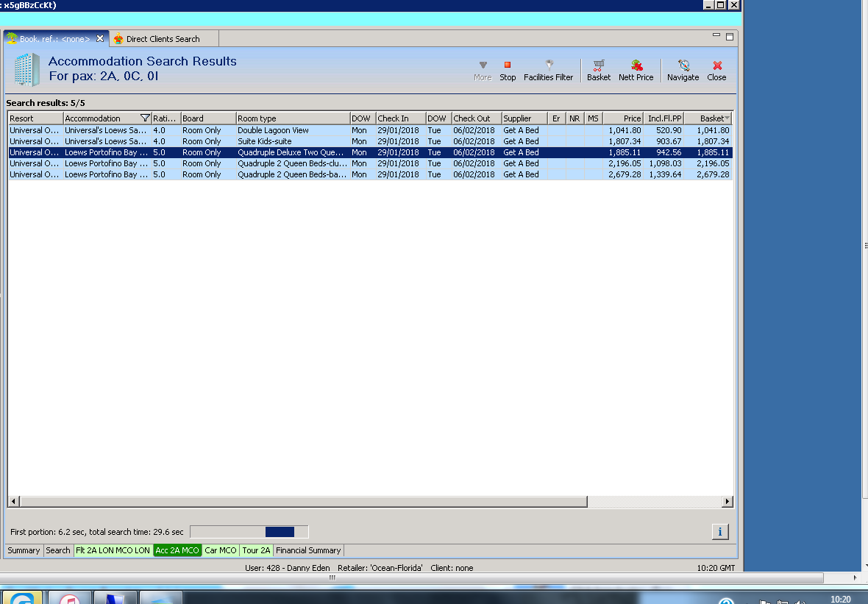Open the Flt 2A LON MCO LON tab
The image size is (868, 604).
coord(113,550)
